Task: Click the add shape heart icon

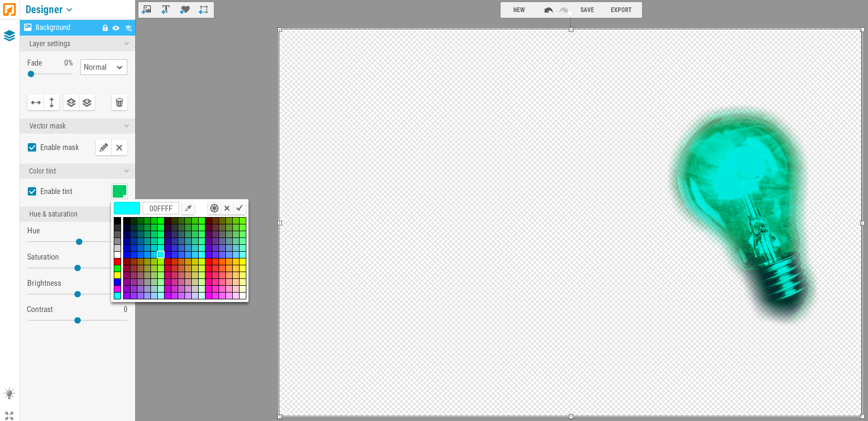Action: (x=185, y=9)
